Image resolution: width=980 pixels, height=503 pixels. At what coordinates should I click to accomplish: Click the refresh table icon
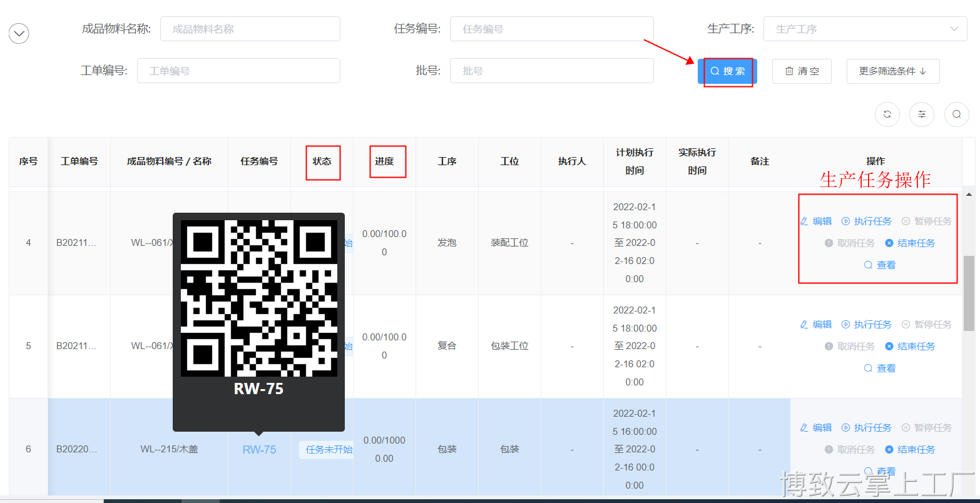[887, 114]
